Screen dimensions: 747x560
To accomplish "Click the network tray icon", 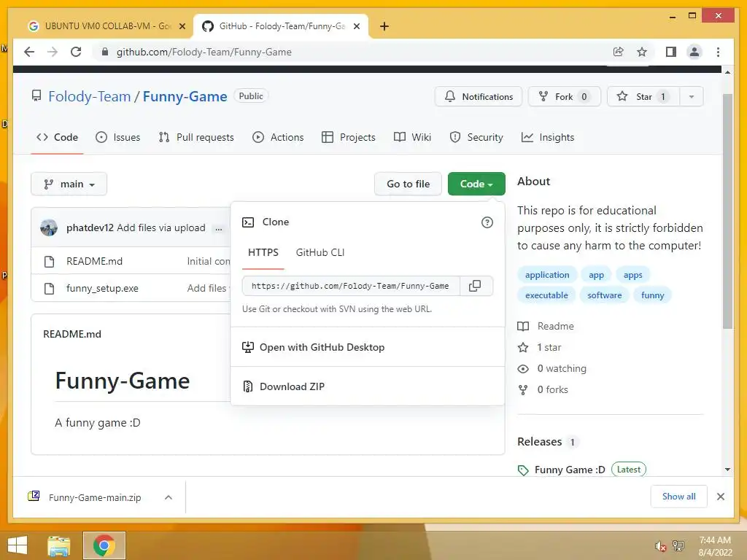I will pos(678,546).
